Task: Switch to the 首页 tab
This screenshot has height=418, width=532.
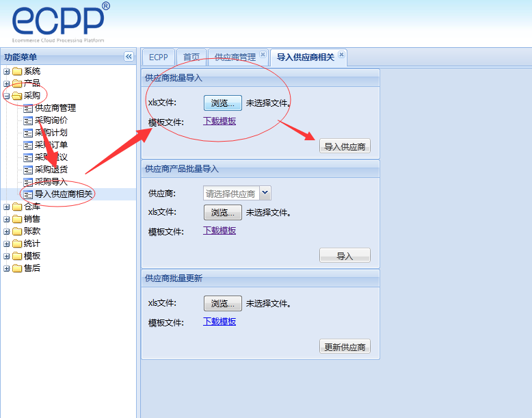Action: [x=191, y=57]
